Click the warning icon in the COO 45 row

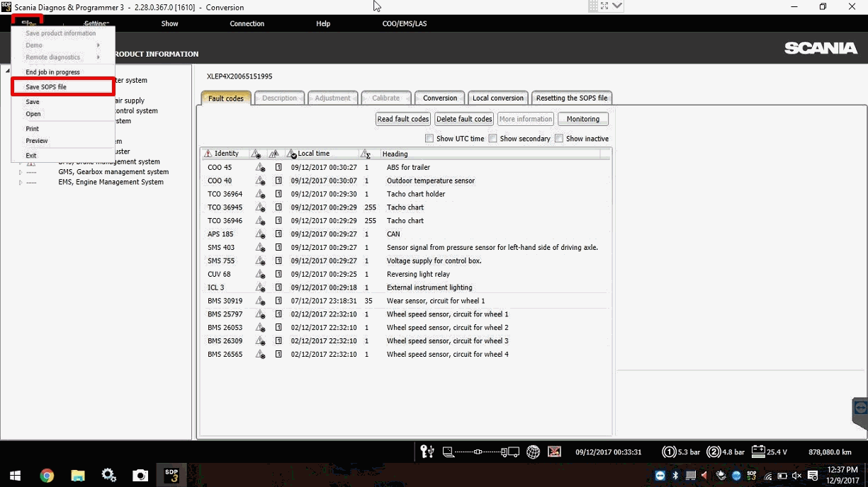260,168
